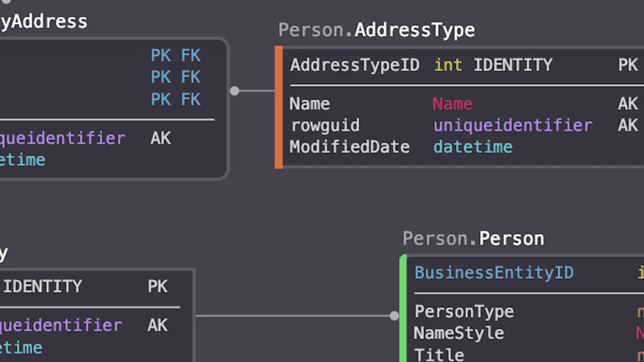
Task: Select the rowguid column in AddressType
Action: pos(325,126)
